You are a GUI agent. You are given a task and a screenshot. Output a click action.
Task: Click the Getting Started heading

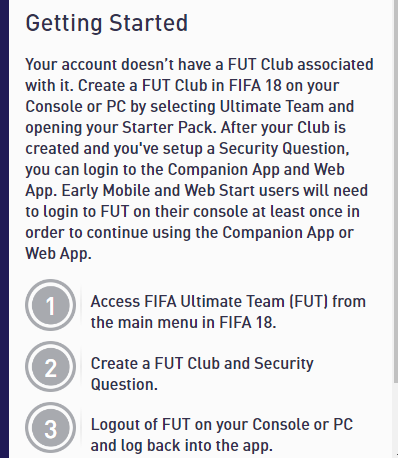point(107,23)
